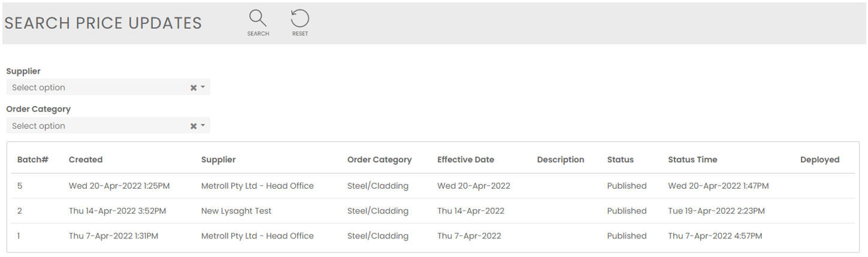Expand the Order Category dropdown arrow
Viewport: 868px width, 257px height.
203,126
